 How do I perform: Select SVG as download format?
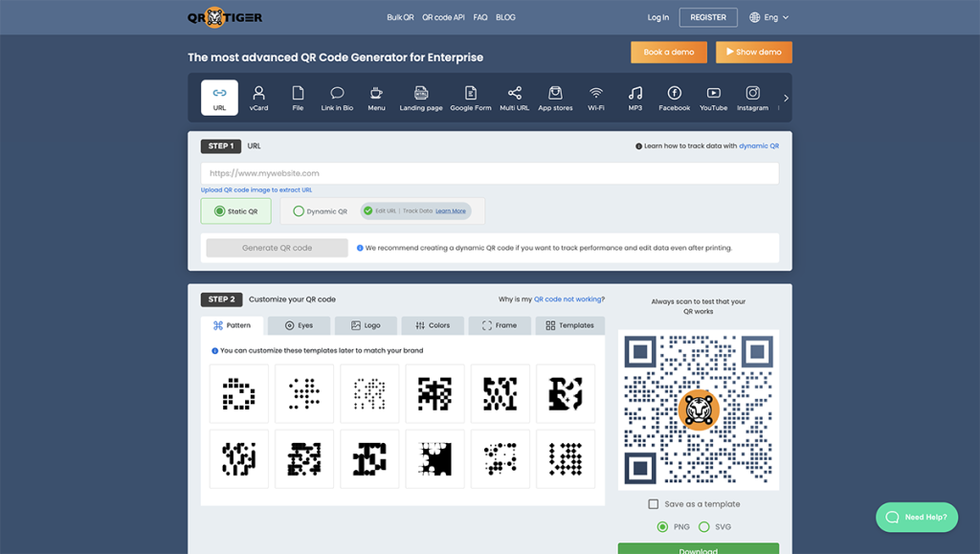point(705,526)
